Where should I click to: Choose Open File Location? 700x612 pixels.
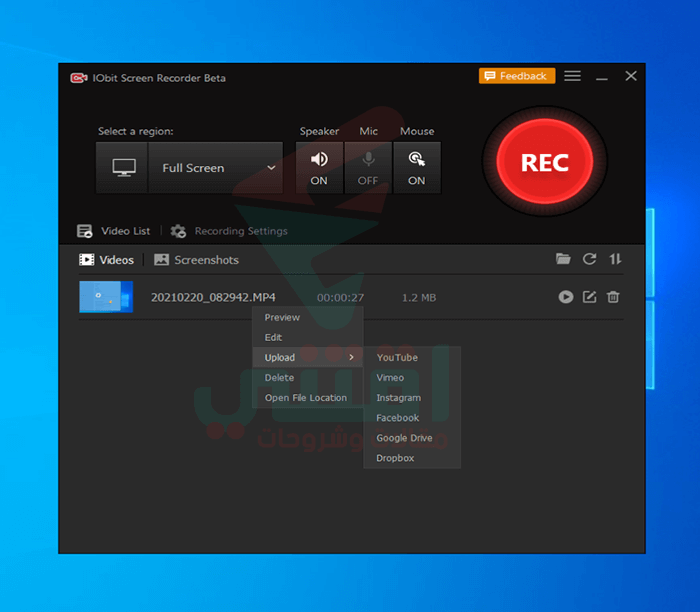click(308, 398)
